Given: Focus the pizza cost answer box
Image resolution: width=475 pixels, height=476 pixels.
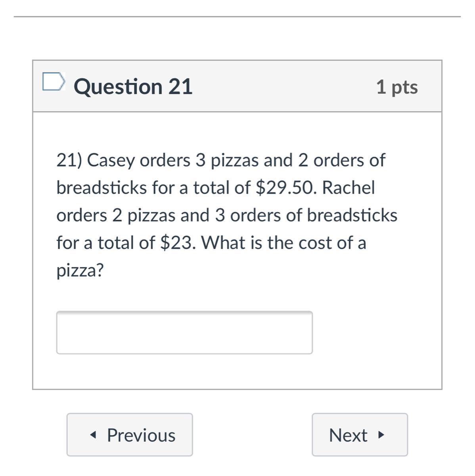Looking at the screenshot, I should click(184, 332).
